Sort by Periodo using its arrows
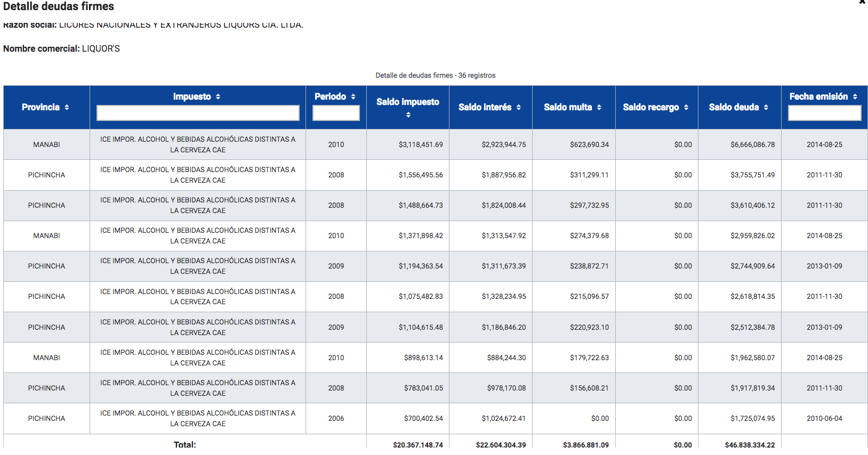Screen dimensions: 868x455 coord(353,97)
